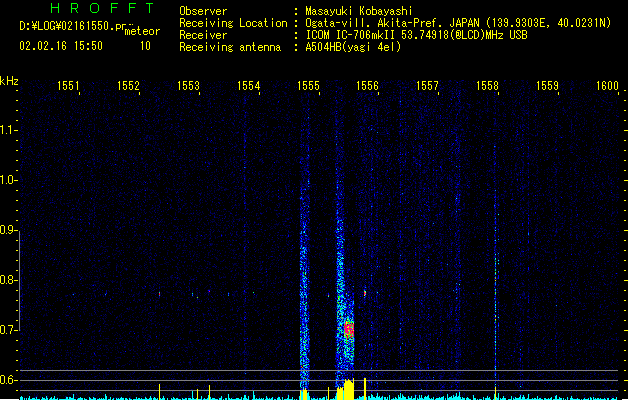Viewport: 629px width, 400px height.
Task: Click the 1.1 kHz frequency axis label
Action: 8,130
